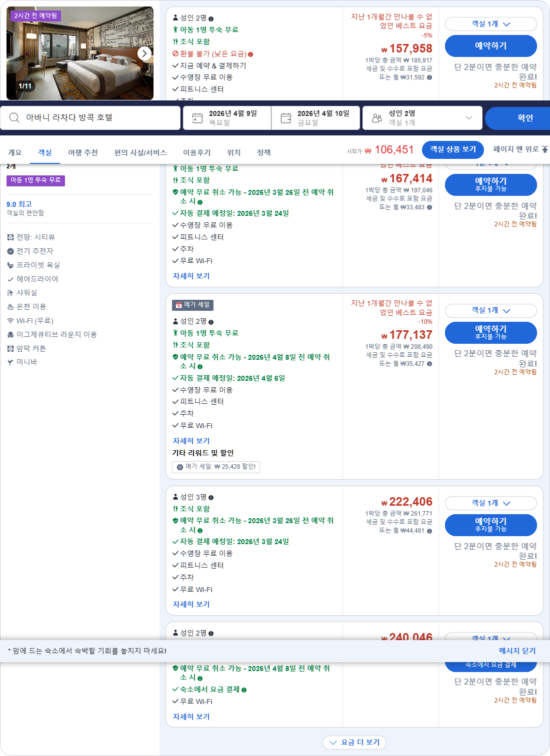Screen dimensions: 550x756
Task: Click 객실 상품 보기 button
Action: [453, 149]
